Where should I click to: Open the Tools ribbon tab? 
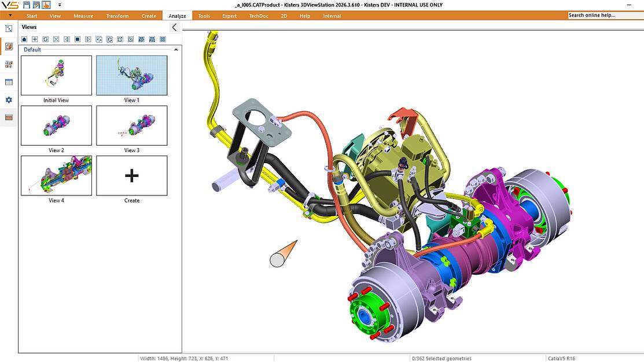click(x=204, y=16)
